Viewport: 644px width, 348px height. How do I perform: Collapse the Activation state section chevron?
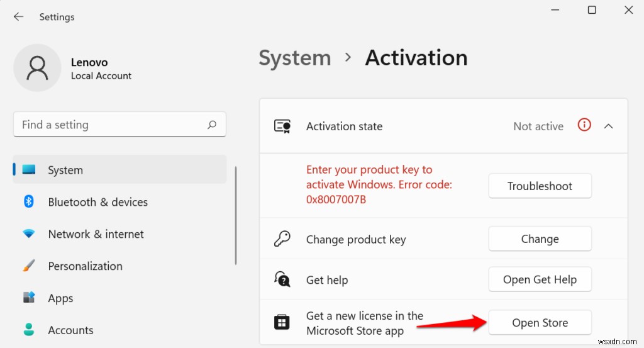click(x=608, y=126)
